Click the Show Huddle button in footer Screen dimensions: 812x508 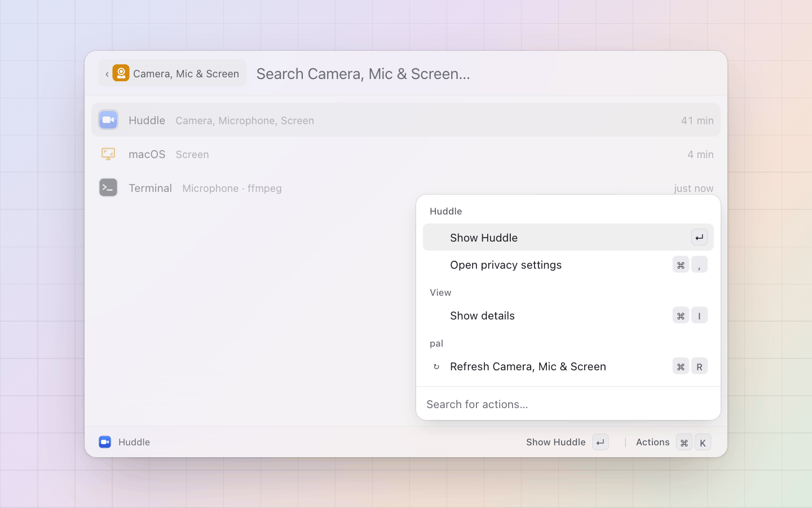567,443
